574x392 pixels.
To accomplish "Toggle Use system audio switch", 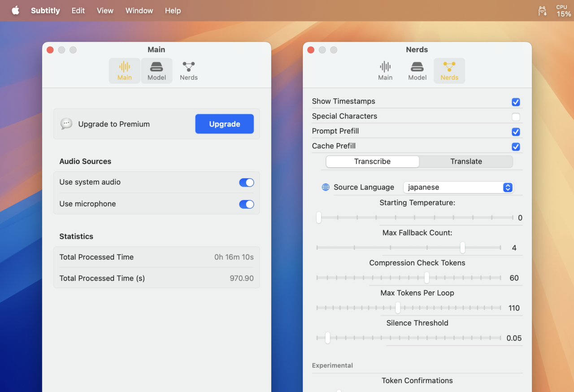I will point(247,182).
